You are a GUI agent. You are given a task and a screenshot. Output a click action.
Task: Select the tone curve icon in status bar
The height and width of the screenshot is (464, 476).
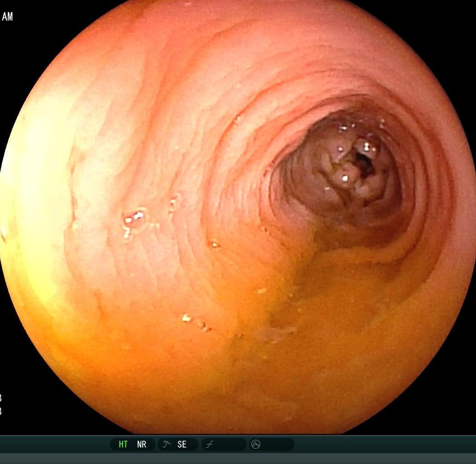[x=210, y=445]
